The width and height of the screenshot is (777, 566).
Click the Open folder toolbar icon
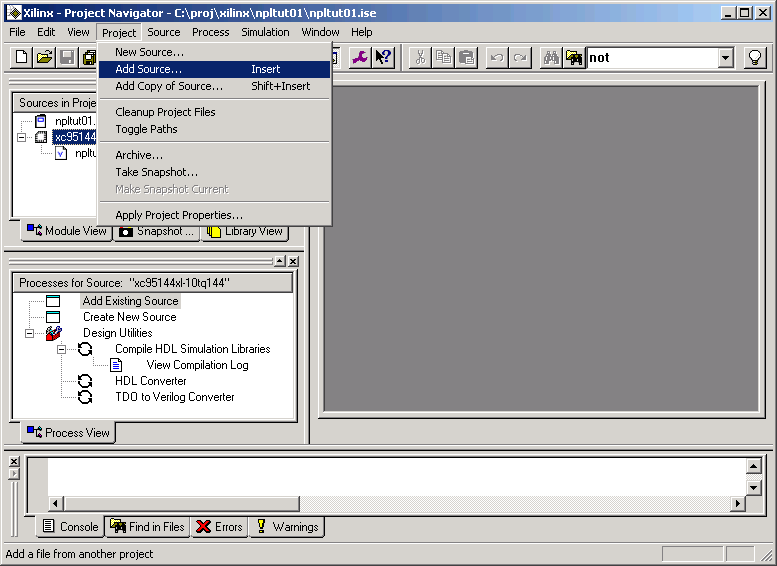click(44, 58)
